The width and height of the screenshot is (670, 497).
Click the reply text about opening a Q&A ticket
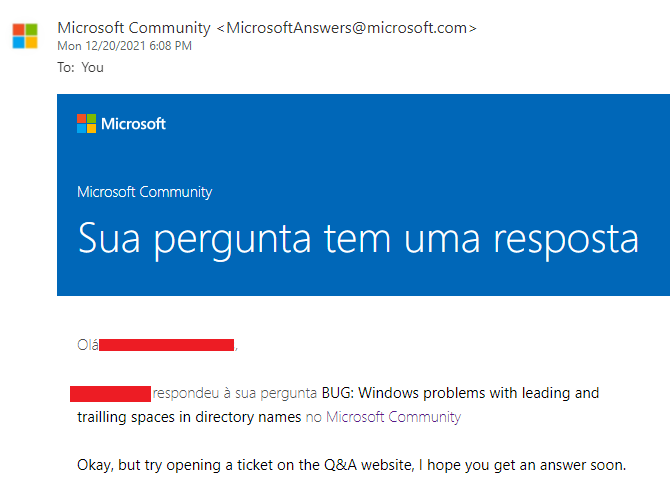(351, 465)
